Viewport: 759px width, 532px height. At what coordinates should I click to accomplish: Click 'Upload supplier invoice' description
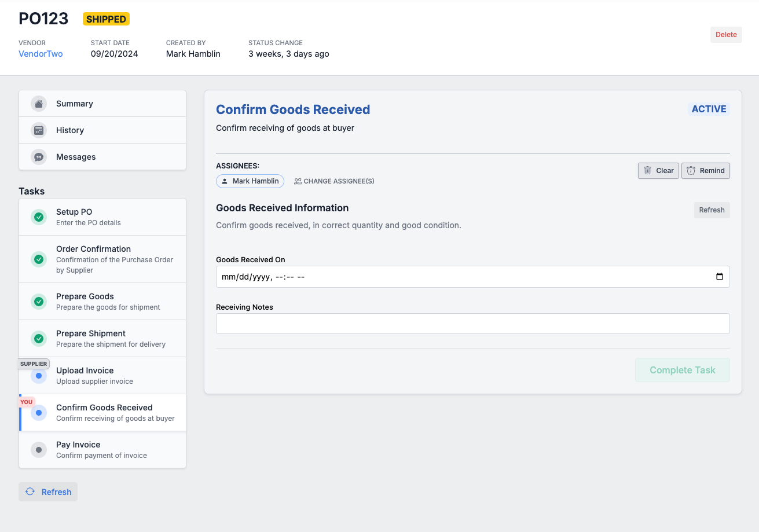pos(94,381)
